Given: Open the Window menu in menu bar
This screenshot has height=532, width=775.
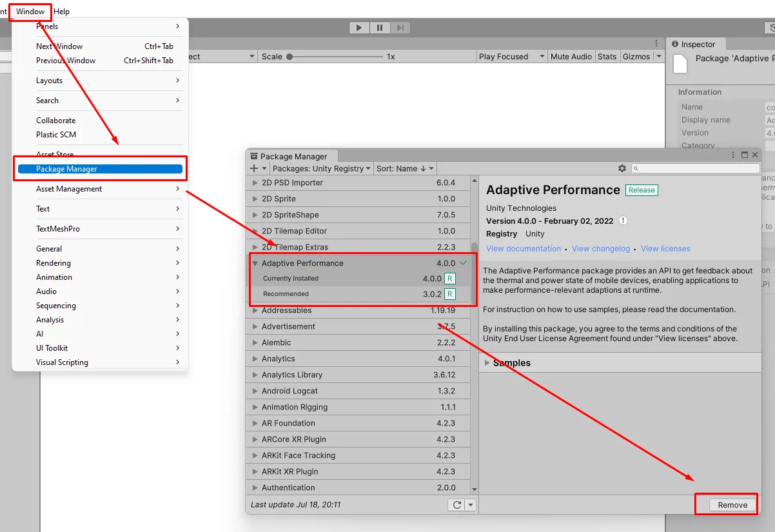Looking at the screenshot, I should pyautogui.click(x=30, y=12).
